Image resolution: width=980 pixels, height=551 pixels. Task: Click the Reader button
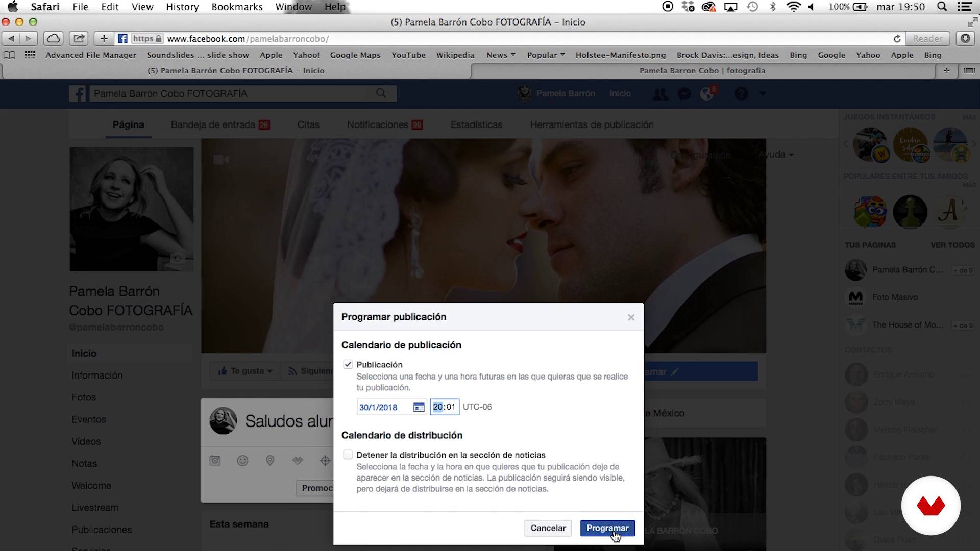click(x=927, y=38)
